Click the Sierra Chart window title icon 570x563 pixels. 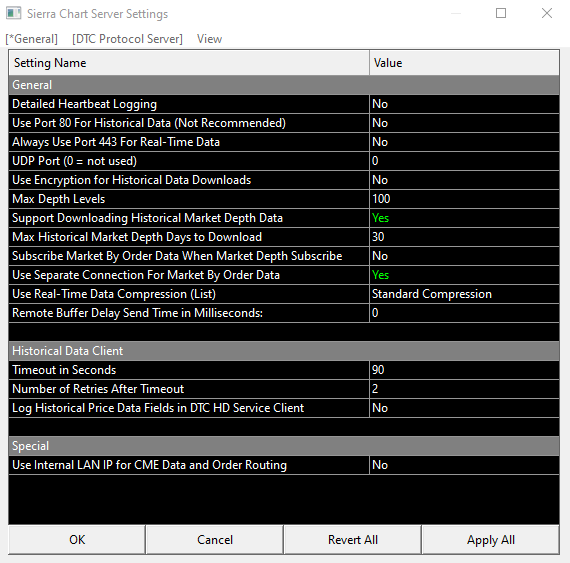(13, 13)
